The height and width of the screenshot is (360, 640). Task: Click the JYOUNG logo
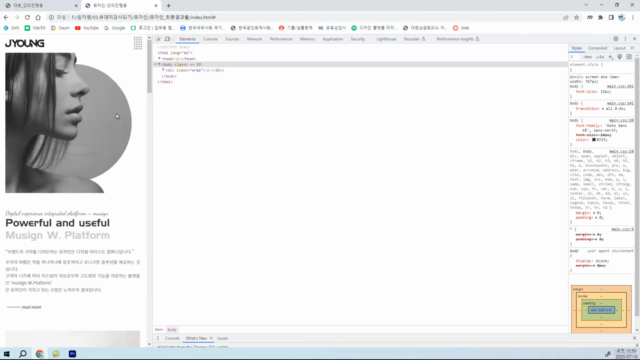click(24, 43)
